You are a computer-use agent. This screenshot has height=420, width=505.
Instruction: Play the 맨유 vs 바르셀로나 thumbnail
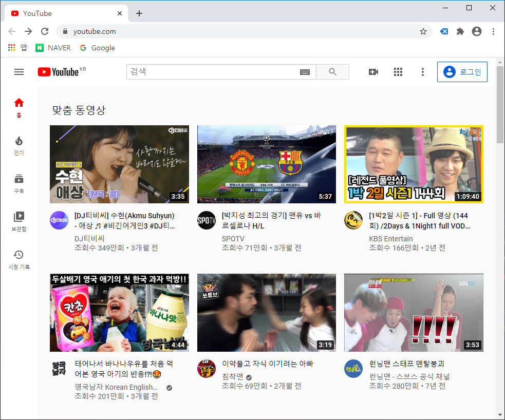tap(266, 164)
